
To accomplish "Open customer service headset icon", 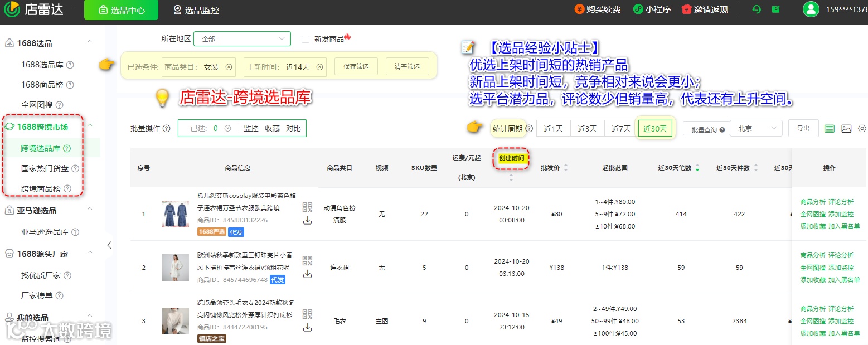I will tap(757, 9).
